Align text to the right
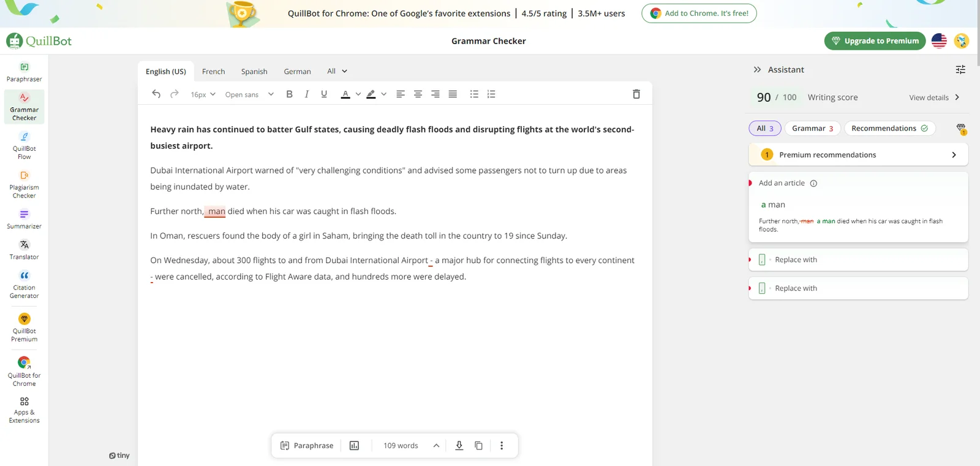 (435, 94)
